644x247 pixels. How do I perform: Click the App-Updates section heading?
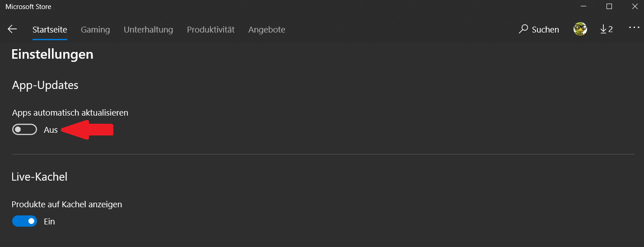[x=45, y=85]
